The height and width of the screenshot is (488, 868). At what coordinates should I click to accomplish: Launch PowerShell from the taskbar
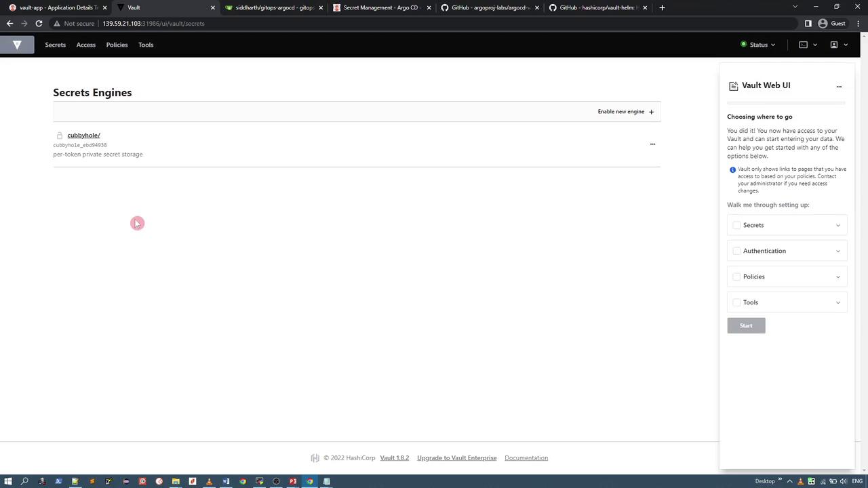pyautogui.click(x=58, y=481)
